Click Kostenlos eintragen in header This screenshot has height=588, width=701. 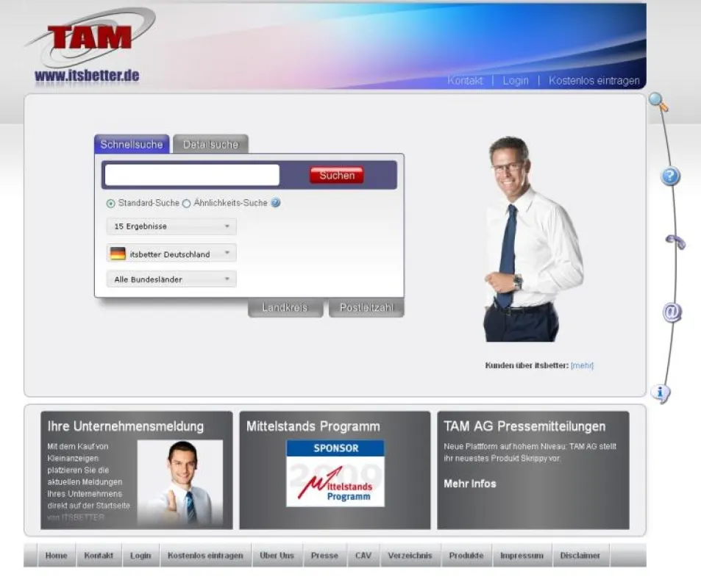tap(594, 81)
